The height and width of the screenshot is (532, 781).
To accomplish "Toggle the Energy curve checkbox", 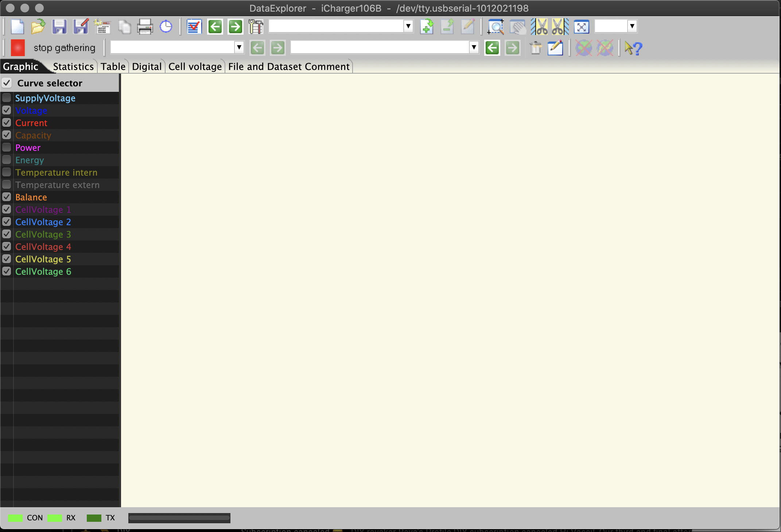I will [x=7, y=160].
